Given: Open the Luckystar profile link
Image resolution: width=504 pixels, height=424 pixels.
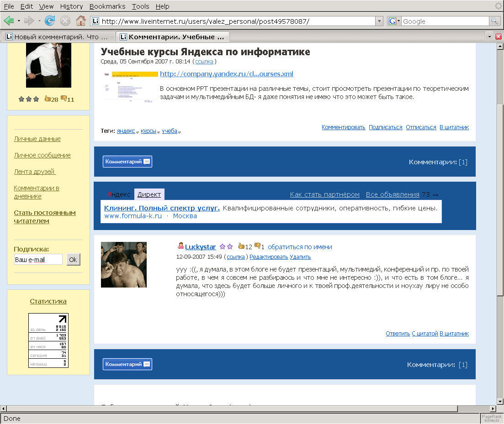Looking at the screenshot, I should click(200, 247).
